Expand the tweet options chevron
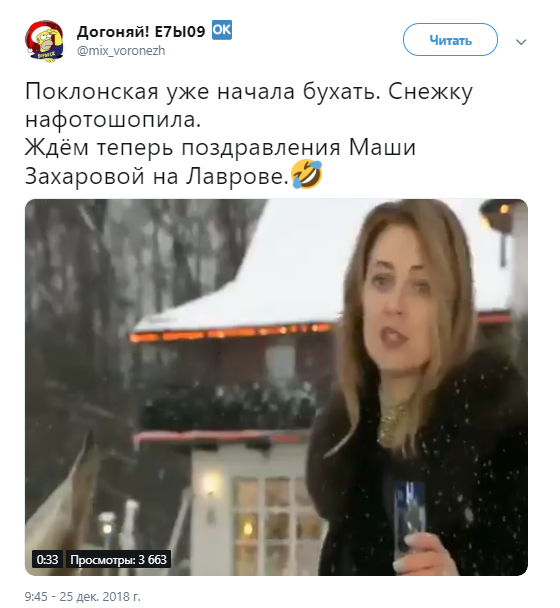Screen dimensions: 560x608 [x=521, y=41]
